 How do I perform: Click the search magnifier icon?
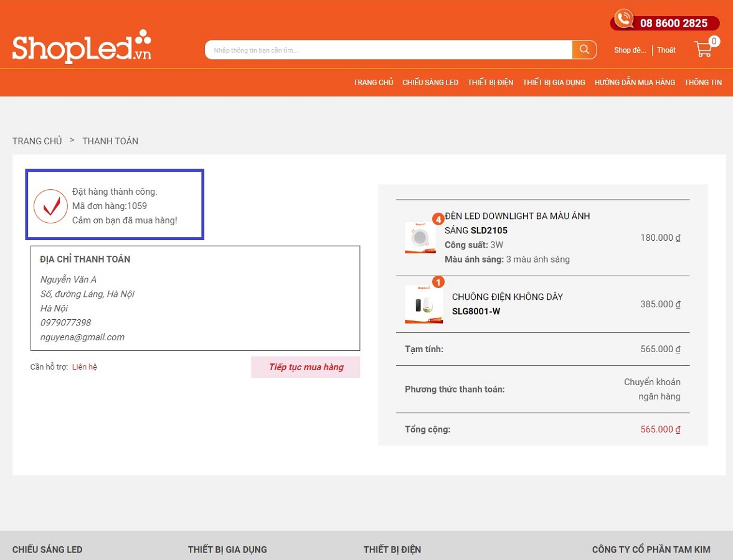pyautogui.click(x=584, y=50)
